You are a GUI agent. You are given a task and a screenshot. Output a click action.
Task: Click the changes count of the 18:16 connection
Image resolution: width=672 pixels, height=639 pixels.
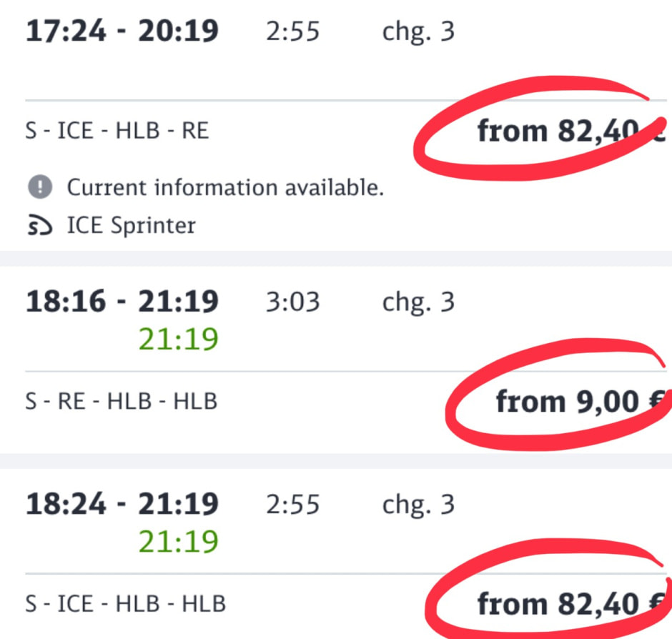pos(418,302)
